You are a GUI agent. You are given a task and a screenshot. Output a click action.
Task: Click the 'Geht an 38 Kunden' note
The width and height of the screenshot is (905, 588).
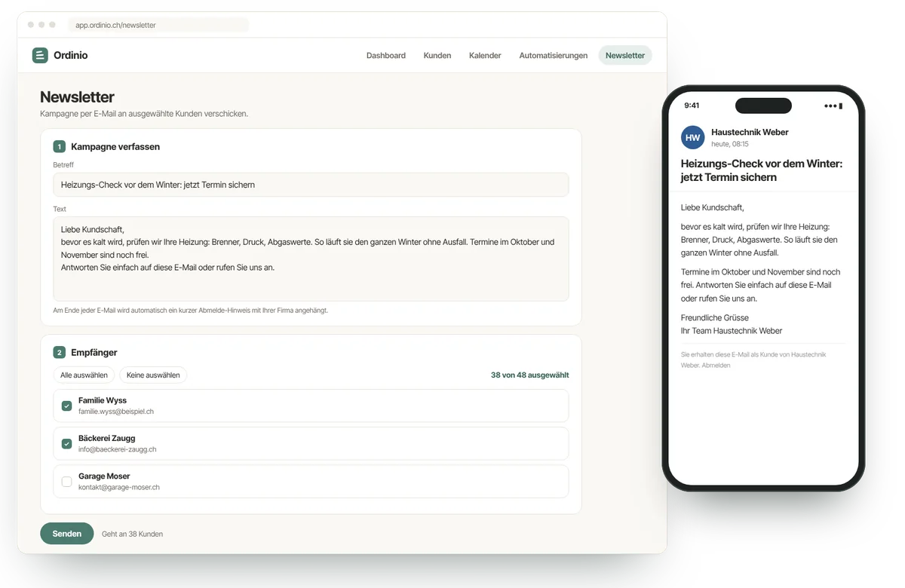(132, 534)
